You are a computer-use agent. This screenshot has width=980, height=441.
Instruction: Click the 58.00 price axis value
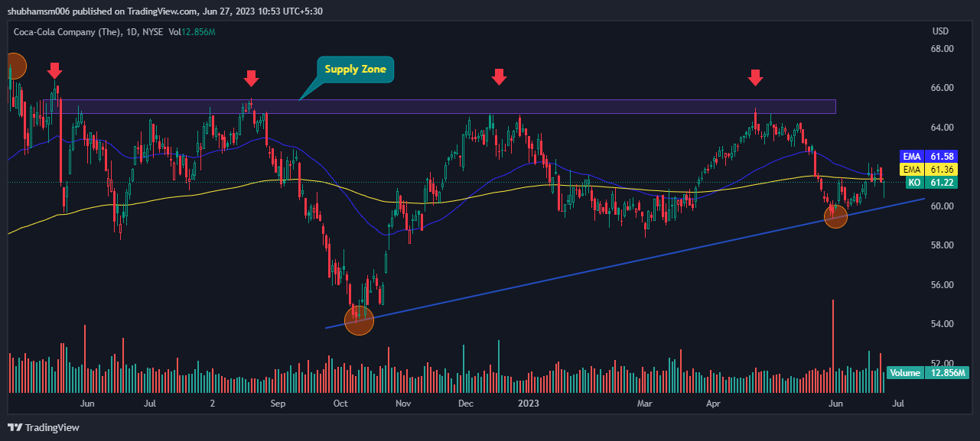942,245
